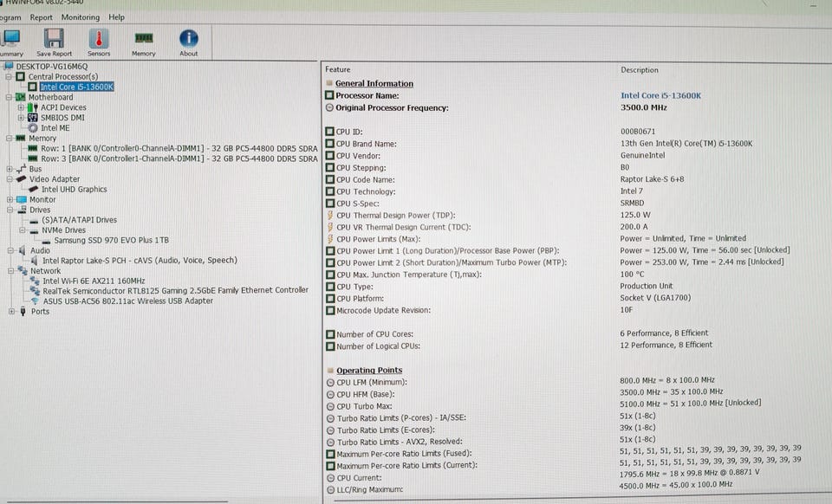
Task: Open the Sensors thermometer icon
Action: point(99,38)
